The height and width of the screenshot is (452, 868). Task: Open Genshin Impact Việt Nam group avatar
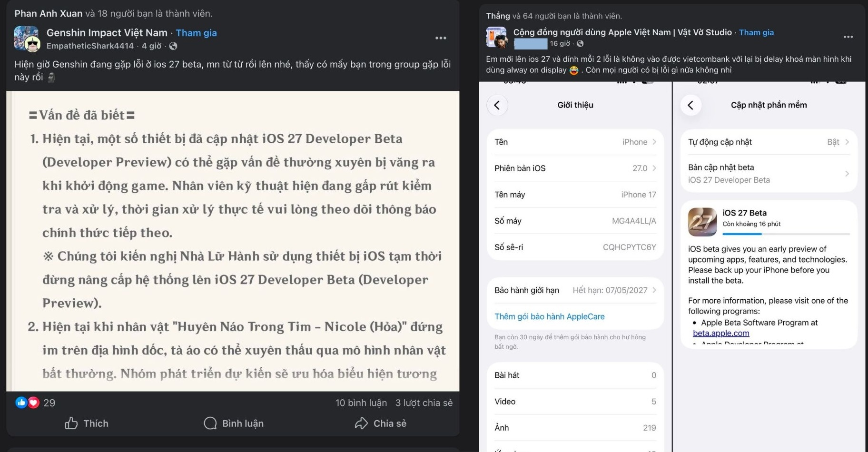[x=27, y=39]
